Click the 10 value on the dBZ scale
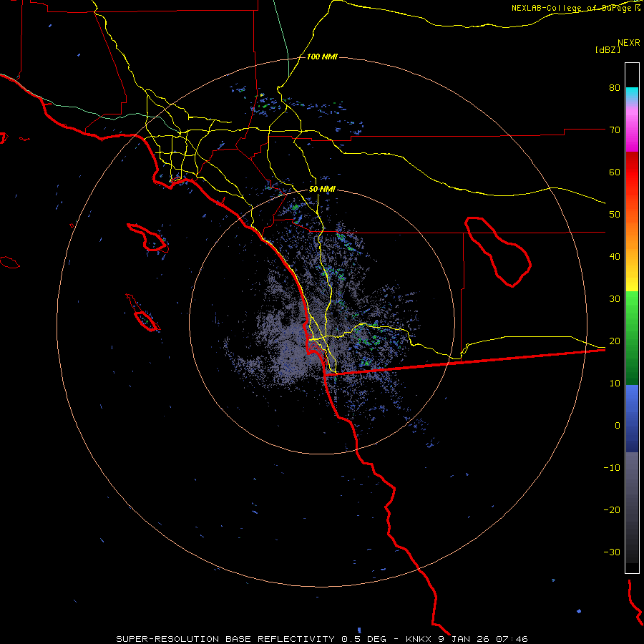The image size is (644, 644). [x=615, y=384]
